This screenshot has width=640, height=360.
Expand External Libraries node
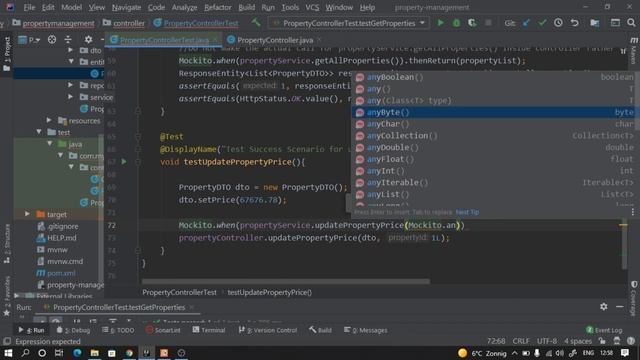click(16, 295)
